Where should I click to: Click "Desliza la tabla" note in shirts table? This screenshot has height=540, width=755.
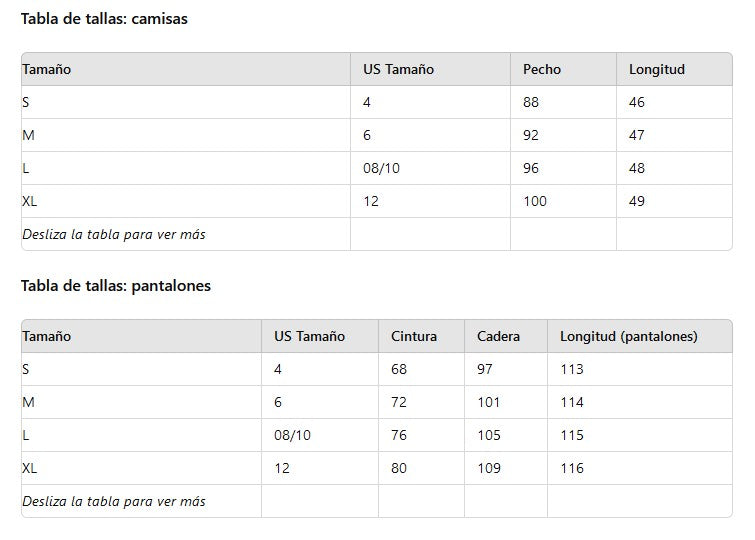(114, 235)
